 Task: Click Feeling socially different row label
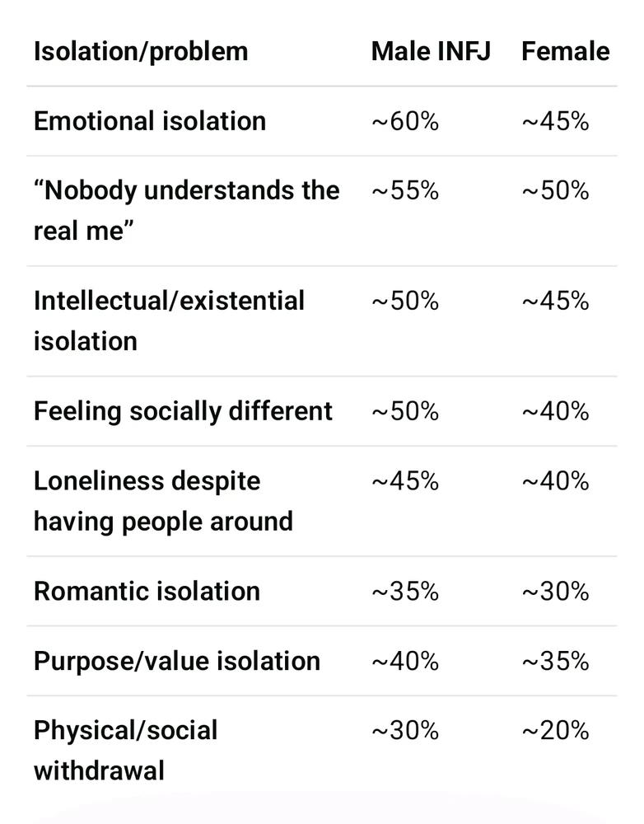click(183, 411)
